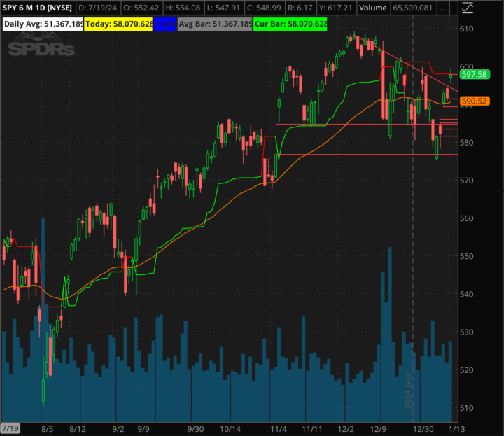
Task: Click the 2024 year vertical marker label
Action: tap(408, 391)
